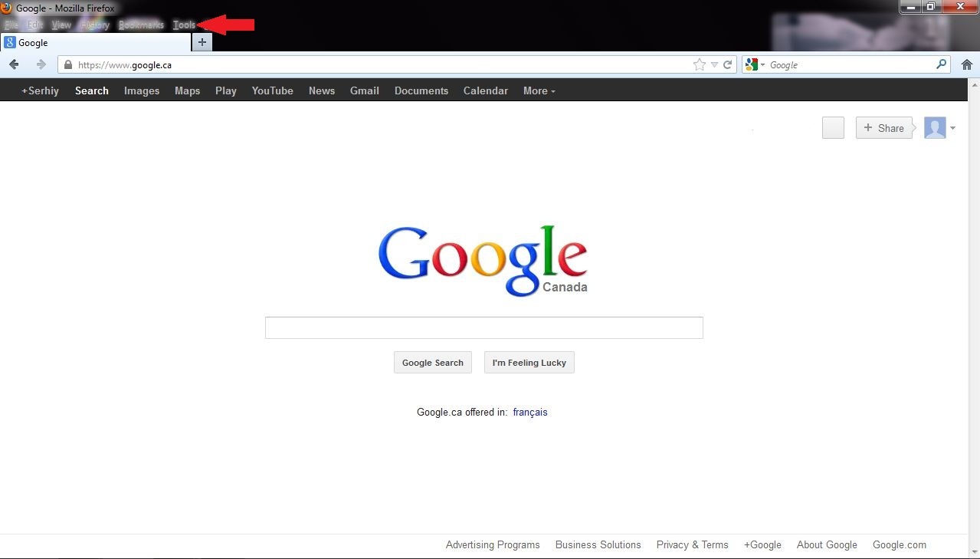Open the Google.com footer link
The image size is (980, 559).
pos(900,545)
